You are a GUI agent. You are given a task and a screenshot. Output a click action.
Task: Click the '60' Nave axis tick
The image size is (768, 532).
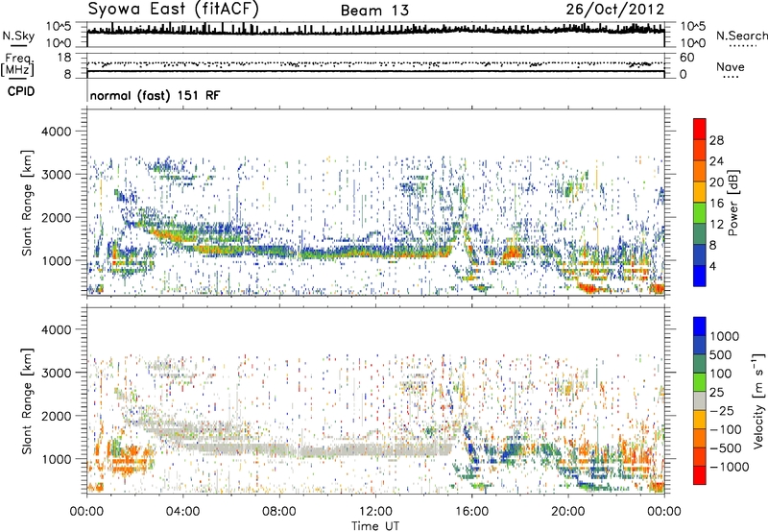click(x=686, y=58)
